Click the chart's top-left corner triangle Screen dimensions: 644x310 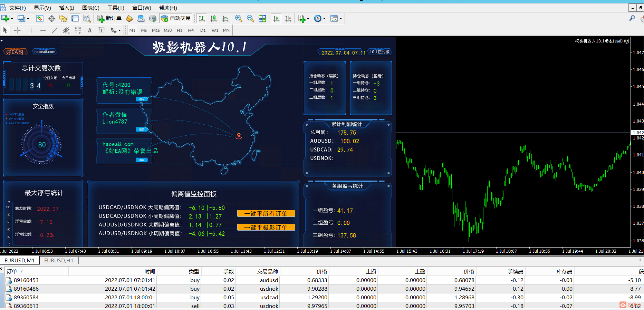tap(2, 40)
